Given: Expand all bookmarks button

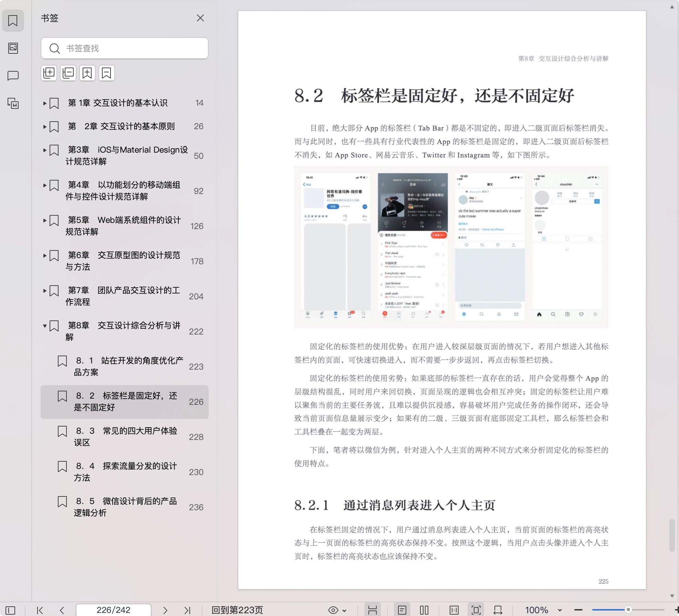Looking at the screenshot, I should tap(49, 73).
